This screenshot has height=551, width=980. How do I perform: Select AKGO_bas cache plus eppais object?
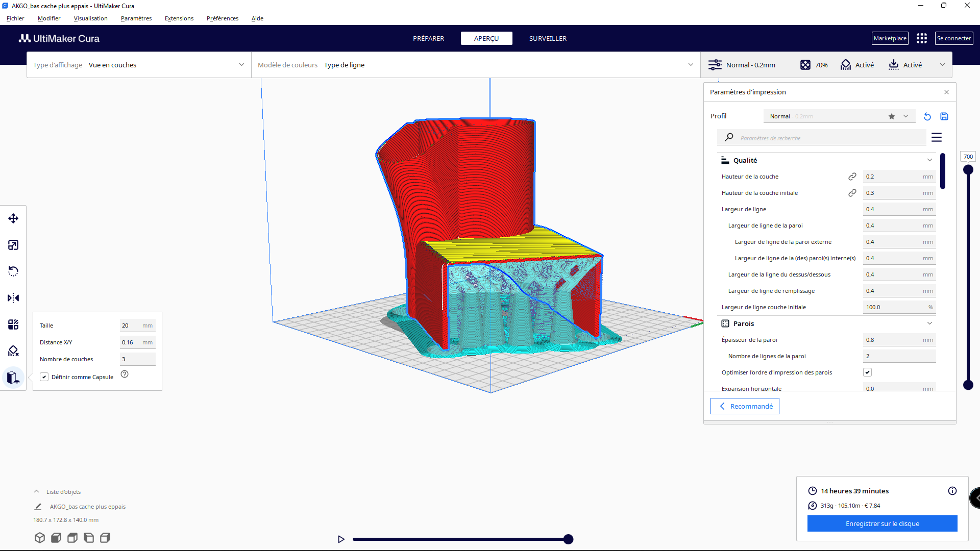88,507
